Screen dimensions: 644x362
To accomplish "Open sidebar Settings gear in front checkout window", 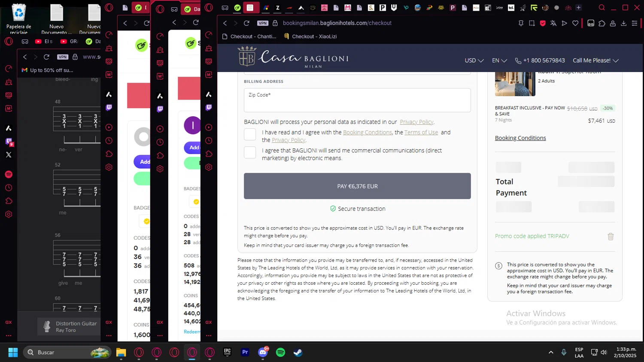I will coord(209,167).
